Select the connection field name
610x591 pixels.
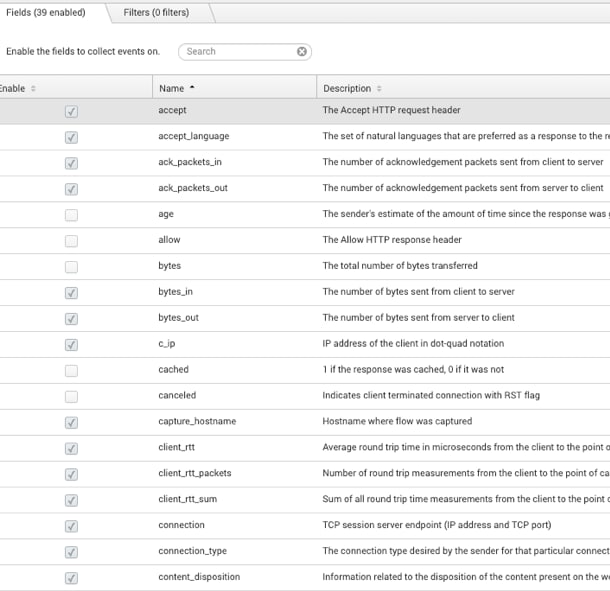point(181,525)
